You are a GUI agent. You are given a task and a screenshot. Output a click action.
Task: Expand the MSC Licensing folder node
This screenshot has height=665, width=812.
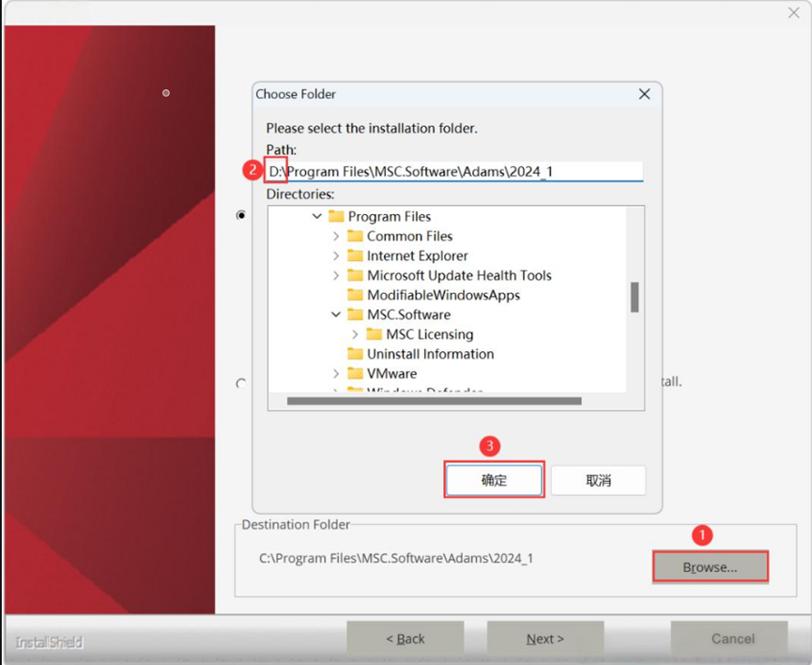coord(355,334)
